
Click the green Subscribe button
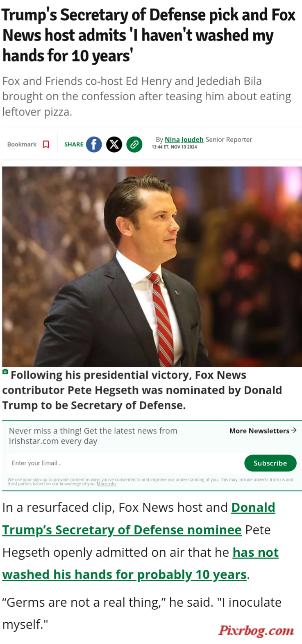(270, 463)
